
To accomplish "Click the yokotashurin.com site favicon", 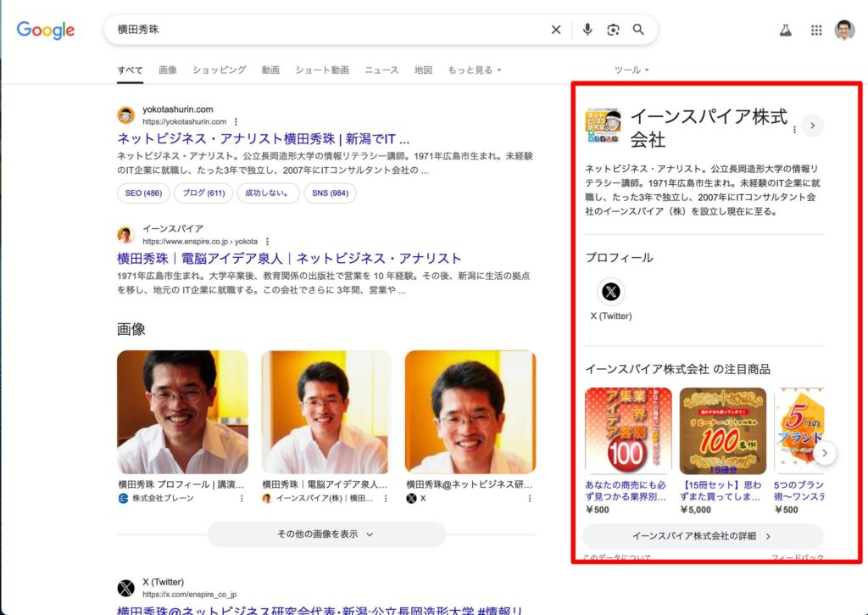I will coord(126,115).
